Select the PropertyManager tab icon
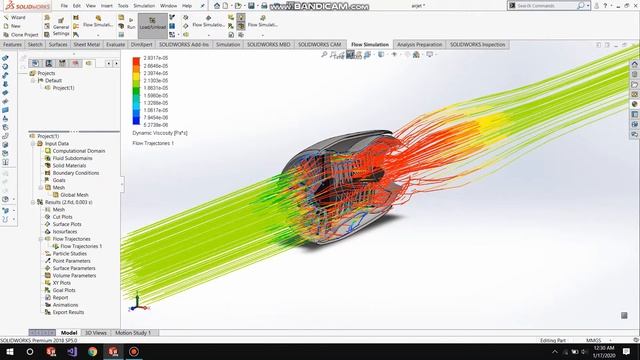 [49, 63]
